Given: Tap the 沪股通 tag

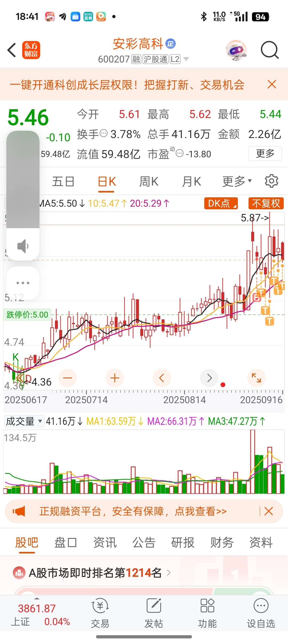Looking at the screenshot, I should [155, 59].
